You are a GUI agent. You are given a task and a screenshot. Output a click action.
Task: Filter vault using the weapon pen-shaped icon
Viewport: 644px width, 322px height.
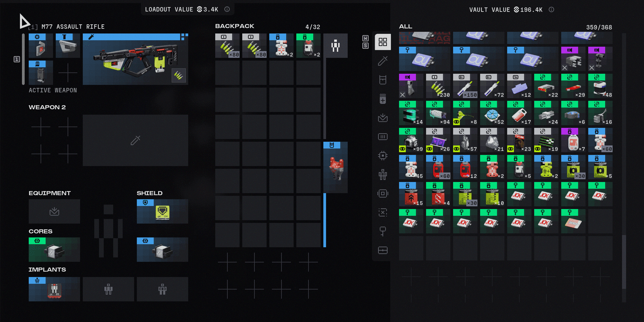382,61
